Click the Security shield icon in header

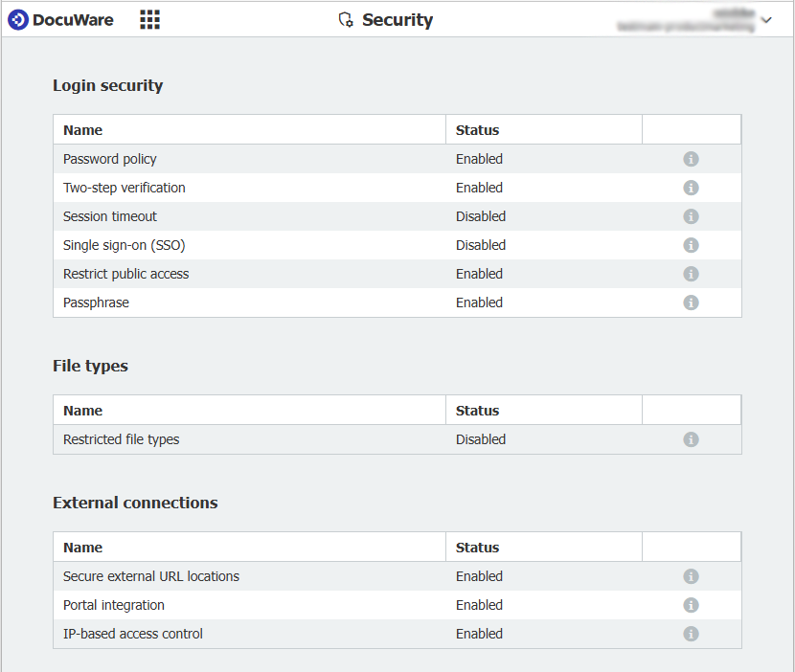[x=346, y=19]
